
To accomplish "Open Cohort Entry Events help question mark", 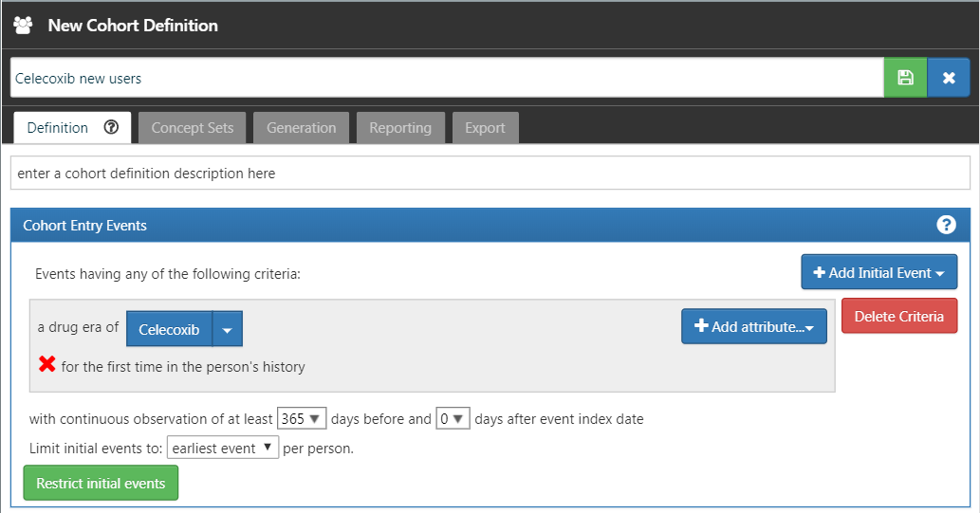I will (946, 225).
